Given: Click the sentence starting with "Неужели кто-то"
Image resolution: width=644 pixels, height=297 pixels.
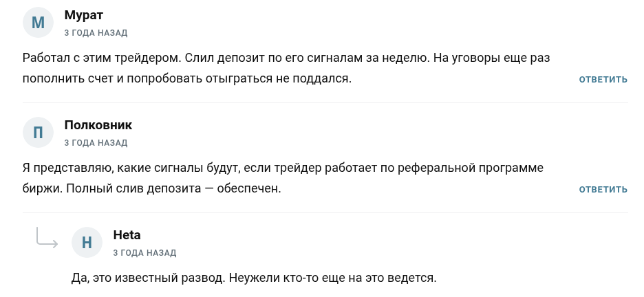Looking at the screenshot, I should pyautogui.click(x=332, y=278).
